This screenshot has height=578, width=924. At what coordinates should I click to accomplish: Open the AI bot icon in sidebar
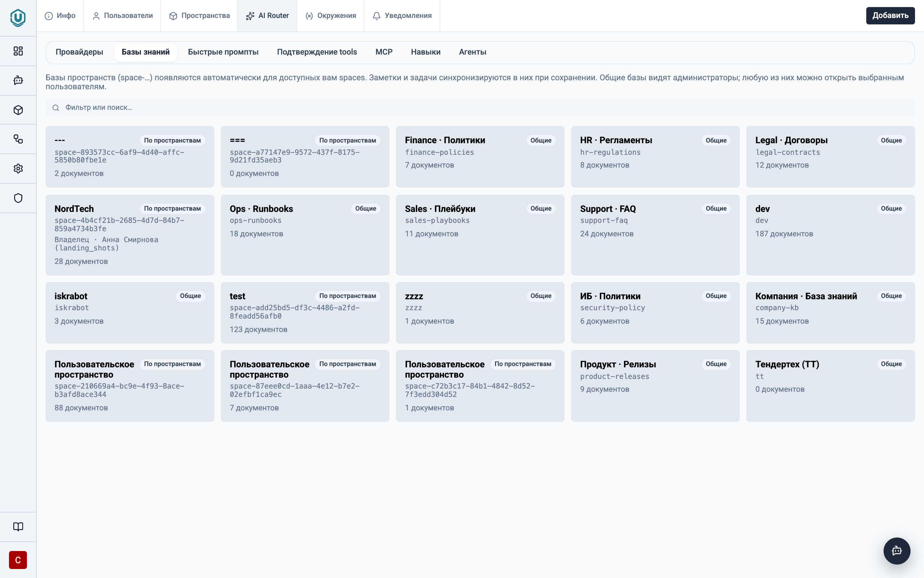tap(18, 80)
